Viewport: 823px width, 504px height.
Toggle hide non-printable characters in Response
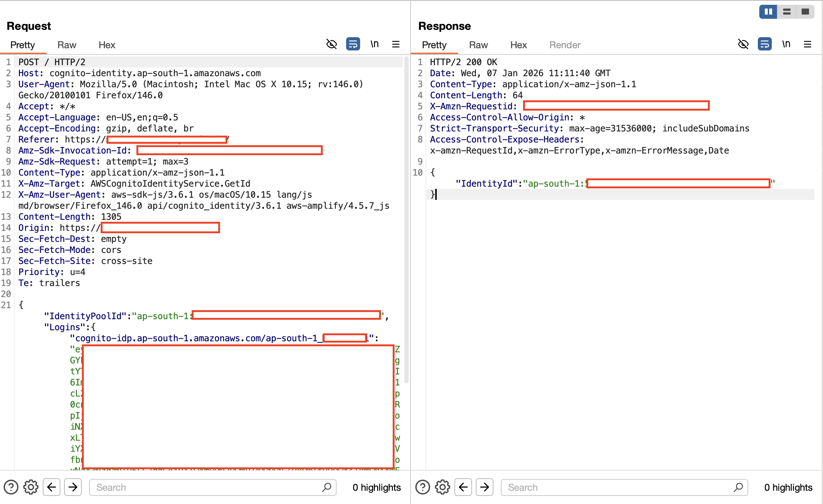point(743,44)
